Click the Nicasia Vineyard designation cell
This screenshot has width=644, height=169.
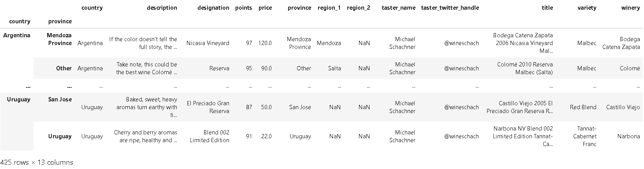tap(208, 43)
